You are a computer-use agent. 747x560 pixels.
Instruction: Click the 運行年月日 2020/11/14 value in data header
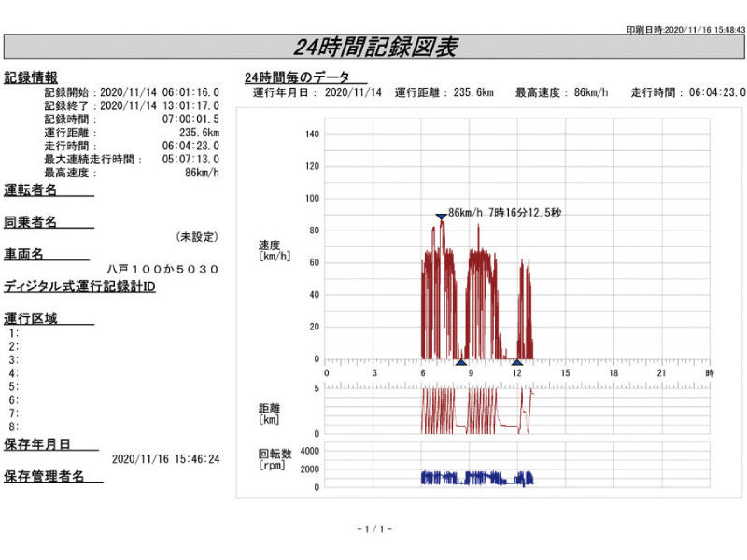tap(354, 92)
